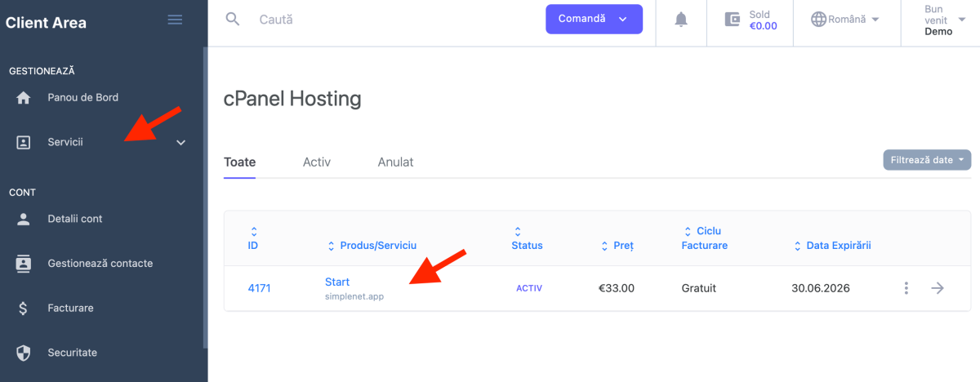The image size is (980, 382).
Task: Sort the table by ID column
Action: [x=253, y=232]
